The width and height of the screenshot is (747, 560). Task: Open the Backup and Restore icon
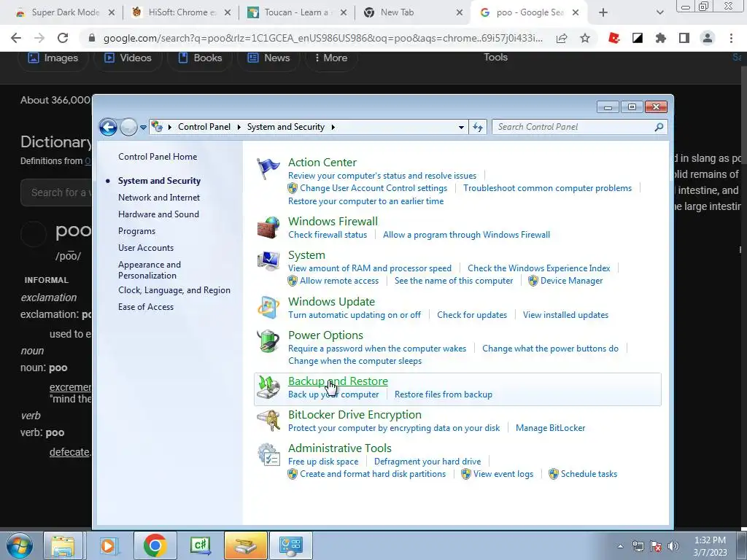pos(268,386)
